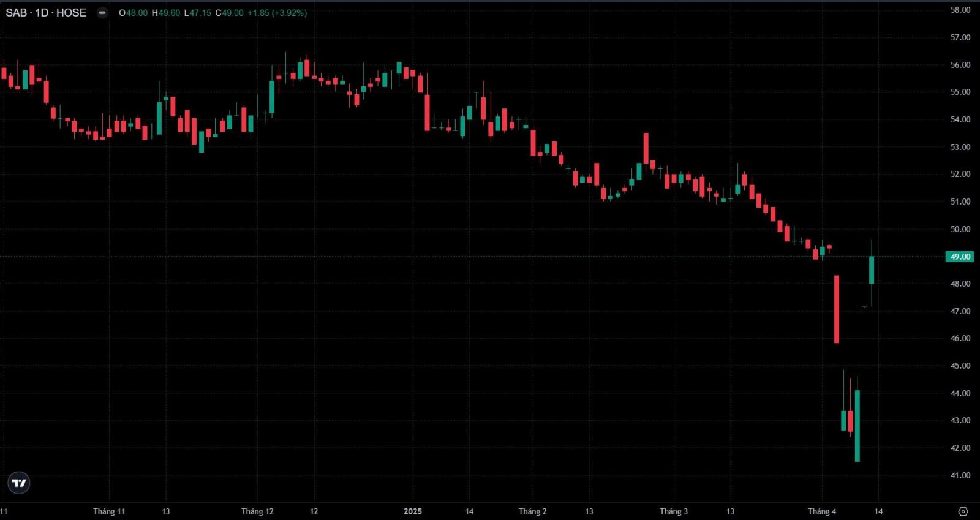Click the 2025 year label on the time axis
This screenshot has width=980, height=520.
(413, 511)
